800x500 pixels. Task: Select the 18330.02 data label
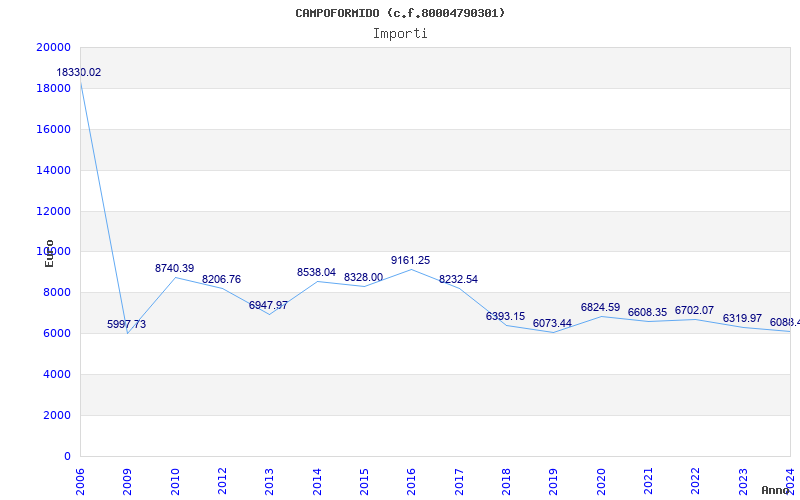click(79, 72)
